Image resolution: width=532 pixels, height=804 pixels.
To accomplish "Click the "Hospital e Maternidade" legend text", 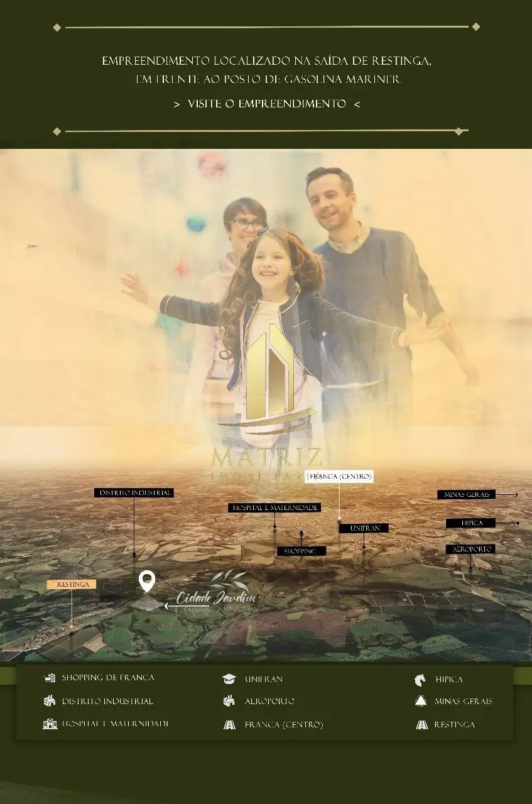I will (x=115, y=724).
